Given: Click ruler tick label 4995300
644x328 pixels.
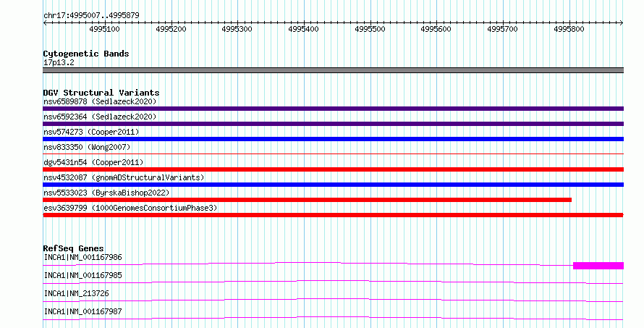Looking at the screenshot, I should click(x=237, y=29).
